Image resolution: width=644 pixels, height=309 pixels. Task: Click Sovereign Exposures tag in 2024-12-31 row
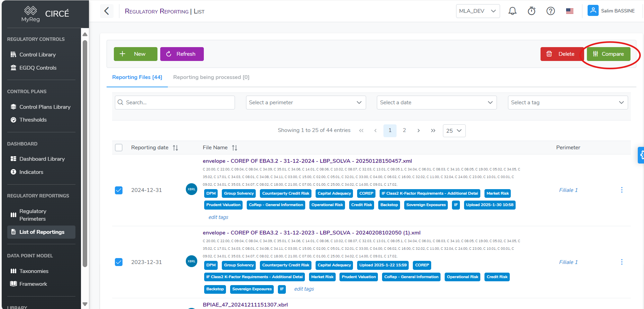click(426, 205)
